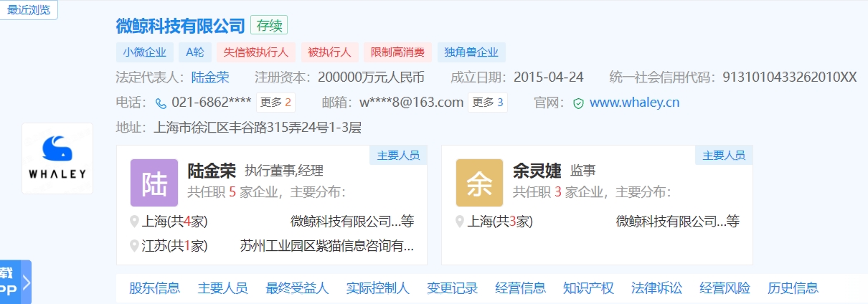The image size is (868, 304).
Task: Open 微鲸科技有限公司...等 in 余灵婕 card
Action: (678, 222)
